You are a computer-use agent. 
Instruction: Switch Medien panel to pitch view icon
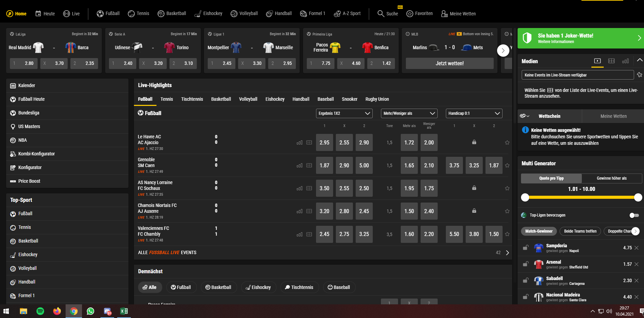click(612, 61)
